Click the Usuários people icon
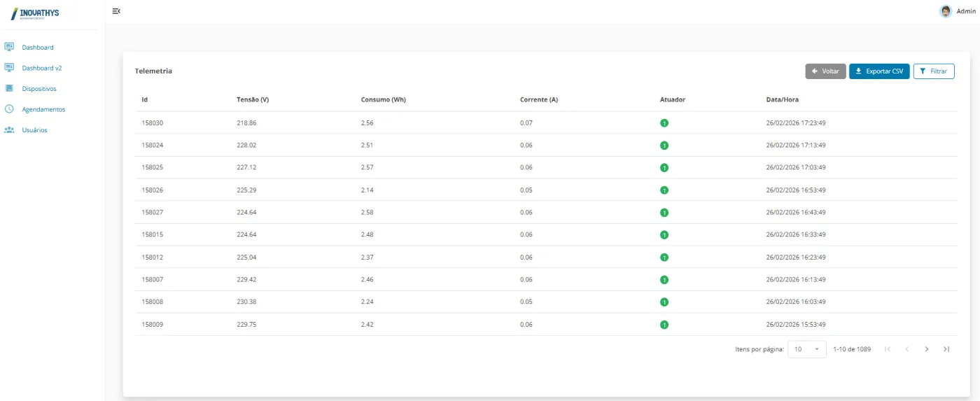The image size is (980, 401). (9, 129)
